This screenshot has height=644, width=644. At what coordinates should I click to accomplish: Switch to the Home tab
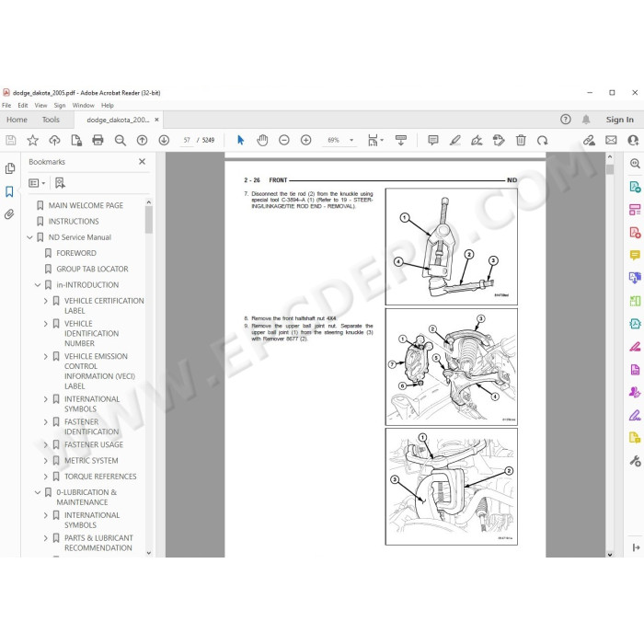tap(17, 120)
